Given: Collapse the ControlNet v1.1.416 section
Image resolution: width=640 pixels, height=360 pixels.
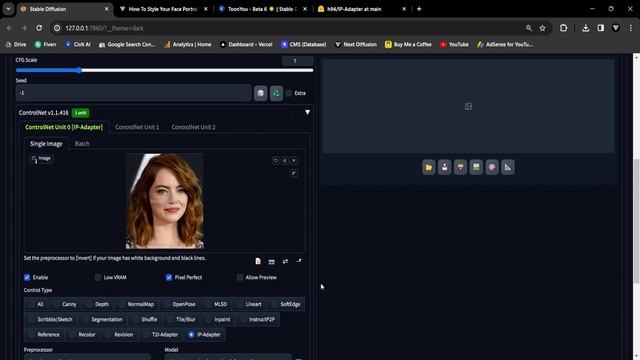Looking at the screenshot, I should tap(307, 112).
